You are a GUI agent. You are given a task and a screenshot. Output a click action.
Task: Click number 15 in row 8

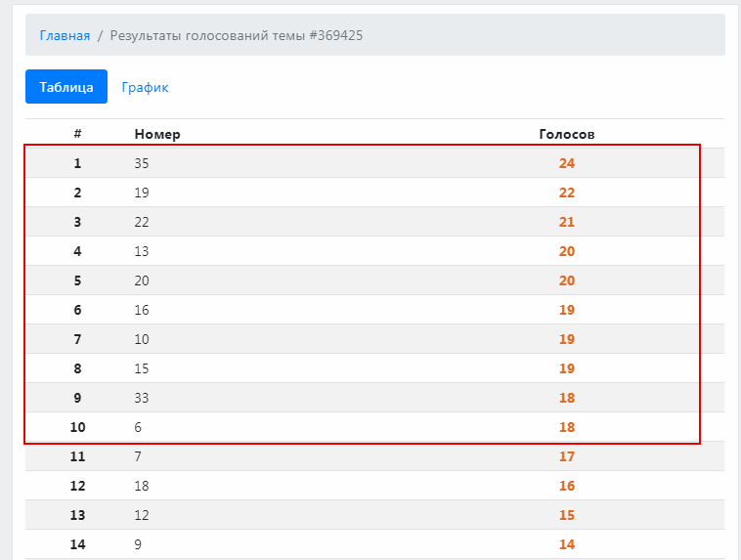[142, 368]
